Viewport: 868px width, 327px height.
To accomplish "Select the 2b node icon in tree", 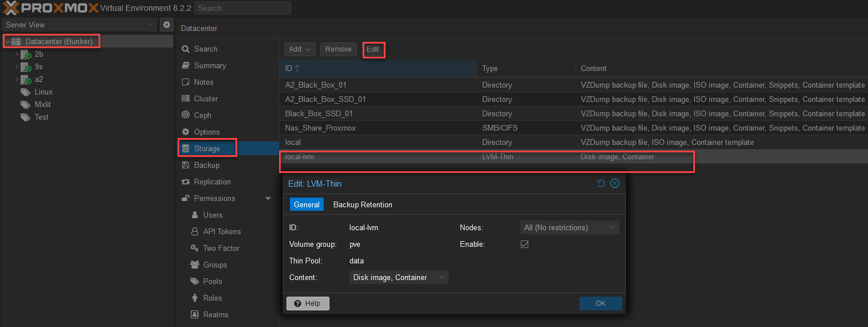I will coord(26,54).
